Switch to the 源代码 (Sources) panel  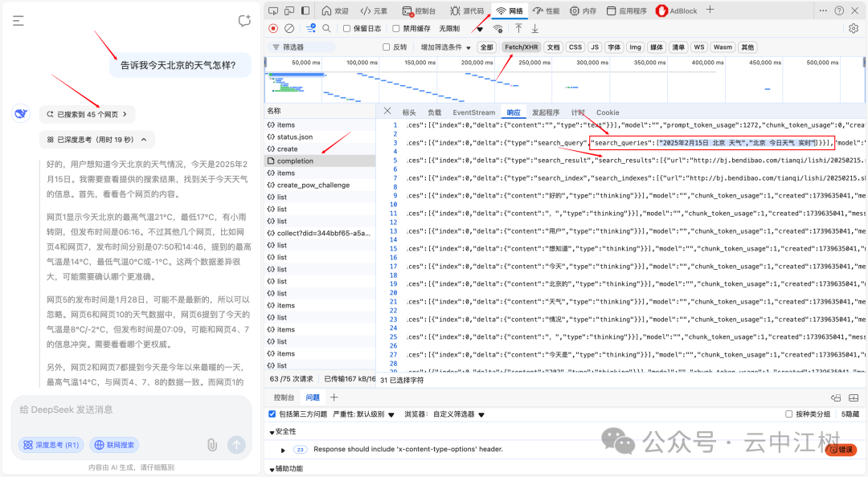coord(467,10)
